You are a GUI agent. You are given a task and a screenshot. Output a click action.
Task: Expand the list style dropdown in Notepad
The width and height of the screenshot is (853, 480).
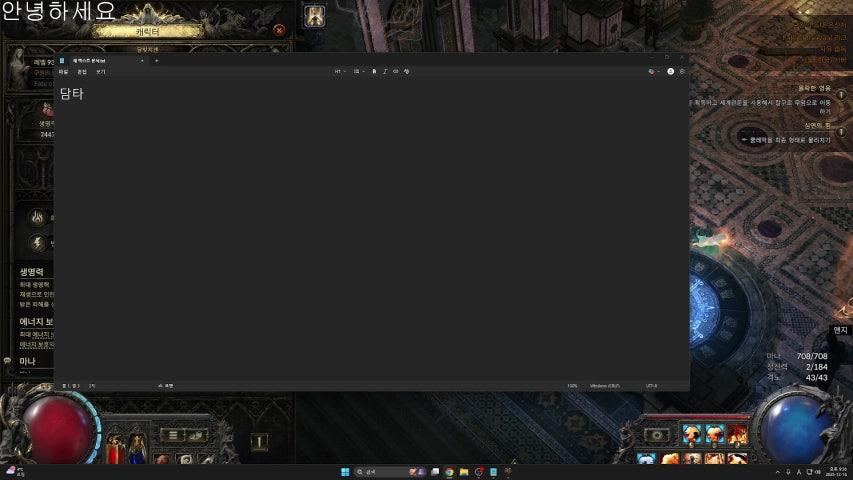359,71
